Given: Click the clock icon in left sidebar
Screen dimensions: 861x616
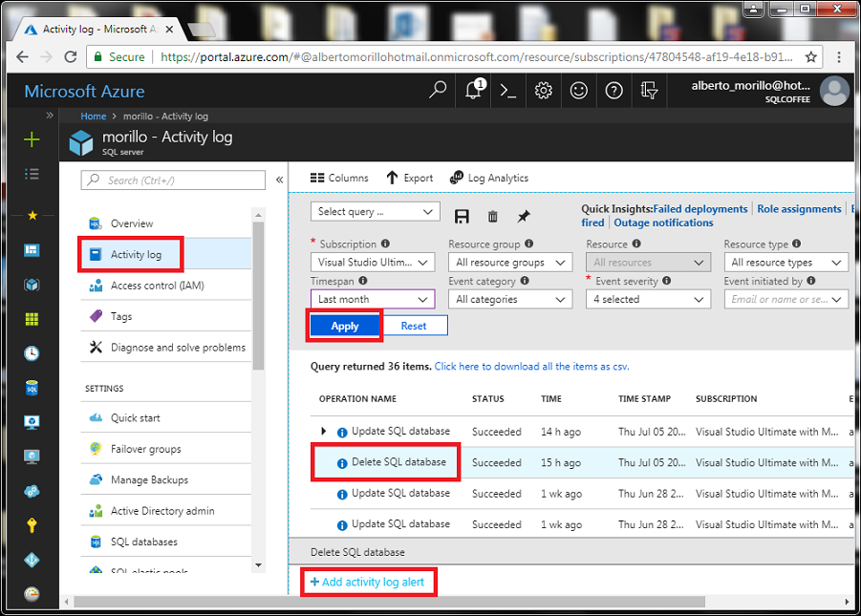Looking at the screenshot, I should (x=32, y=353).
